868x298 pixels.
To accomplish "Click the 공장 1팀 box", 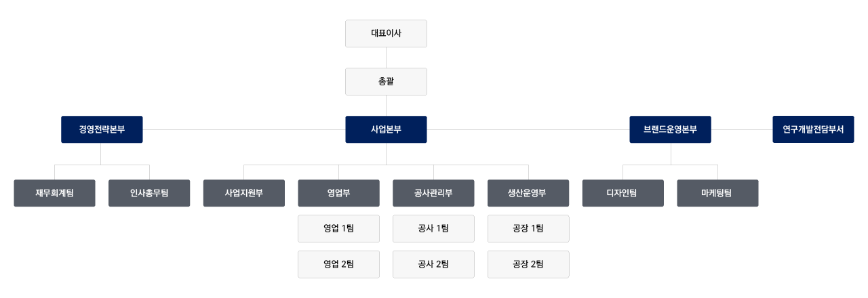I will (528, 228).
